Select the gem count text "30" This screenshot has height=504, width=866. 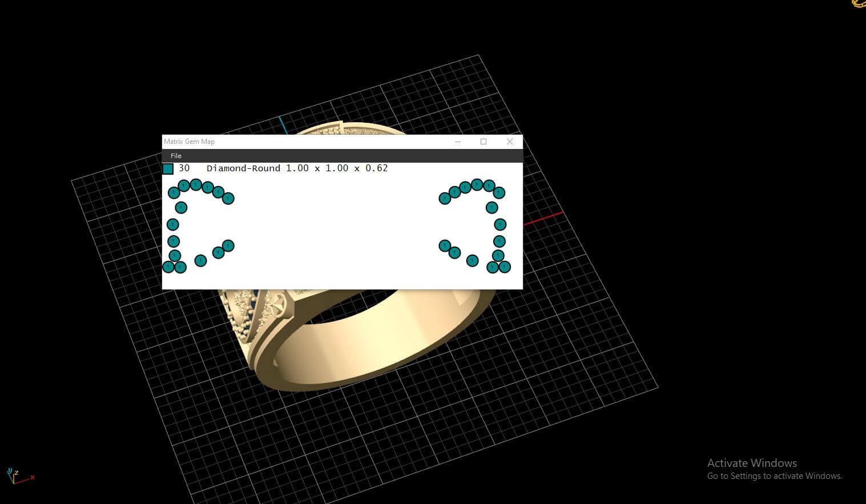coord(184,168)
